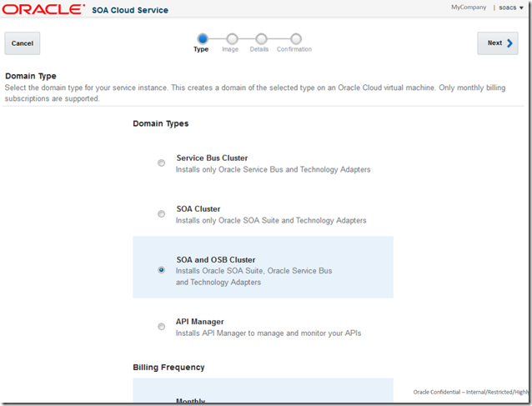This screenshot has height=406, width=532.
Task: Click 'Installs API Manager to manage' description
Action: [269, 333]
